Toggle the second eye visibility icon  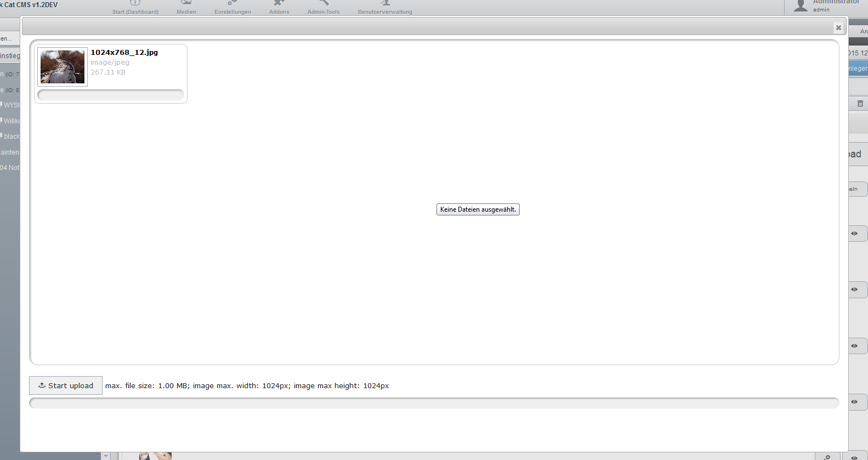pyautogui.click(x=854, y=289)
